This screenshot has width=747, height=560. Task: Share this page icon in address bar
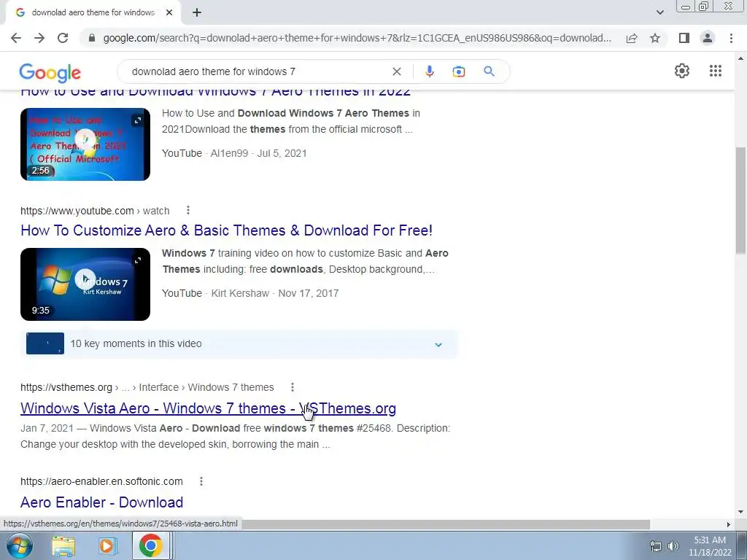click(632, 38)
